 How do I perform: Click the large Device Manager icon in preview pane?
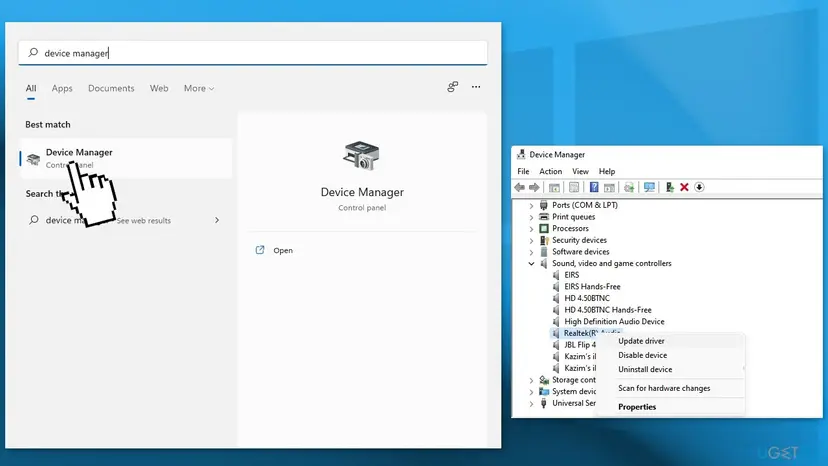(361, 155)
